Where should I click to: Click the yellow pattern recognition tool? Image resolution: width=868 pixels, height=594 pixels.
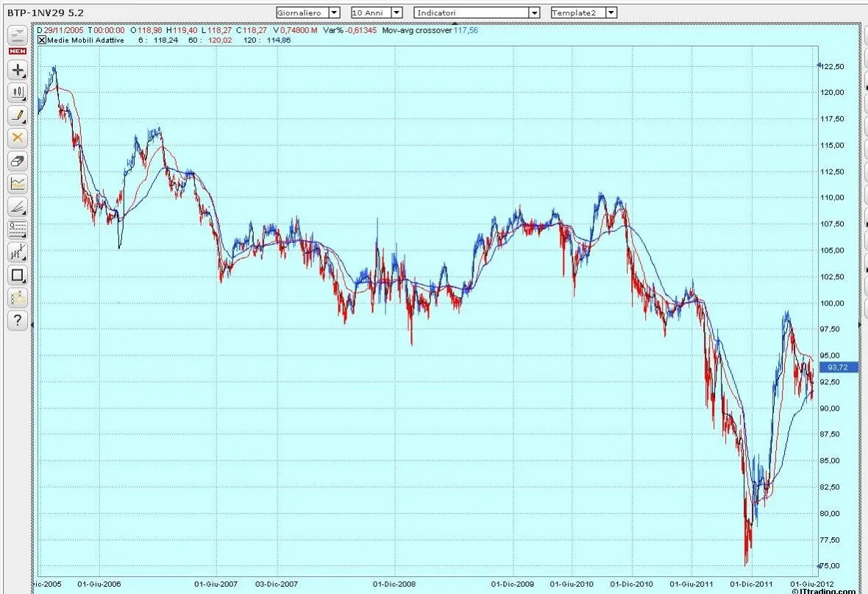coord(17,297)
